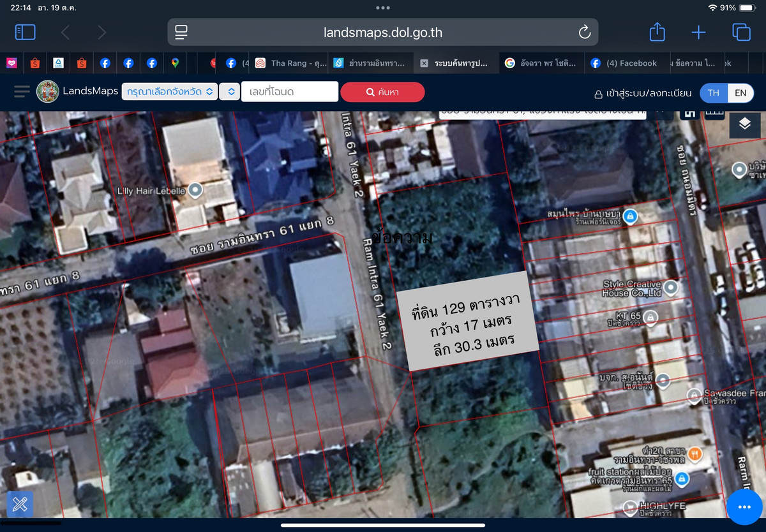Switch language to TH
Screen dimensions: 766x532
[x=713, y=92]
